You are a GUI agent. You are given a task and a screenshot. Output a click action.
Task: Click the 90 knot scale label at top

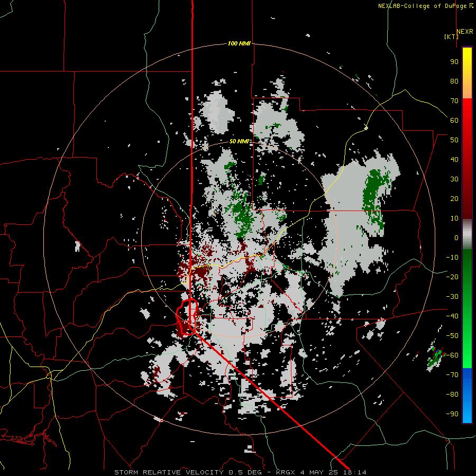[x=454, y=62]
